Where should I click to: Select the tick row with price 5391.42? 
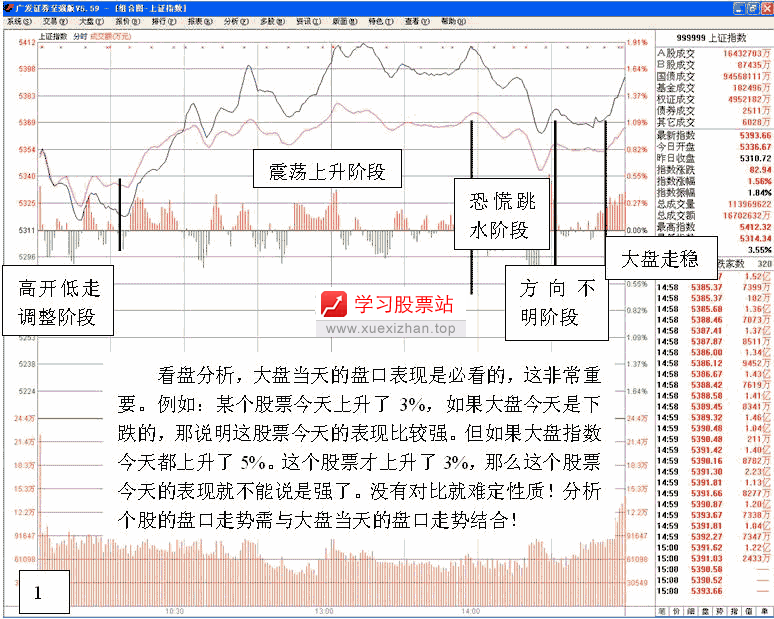point(713,450)
